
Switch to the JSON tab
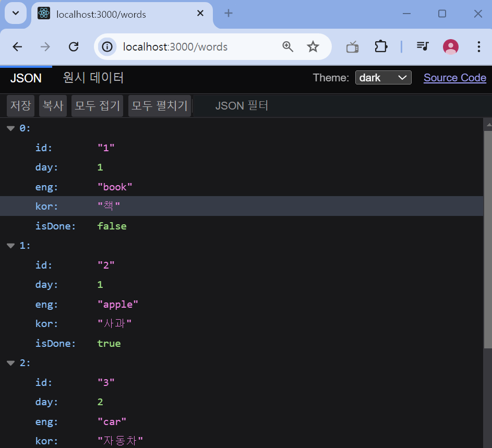[26, 78]
